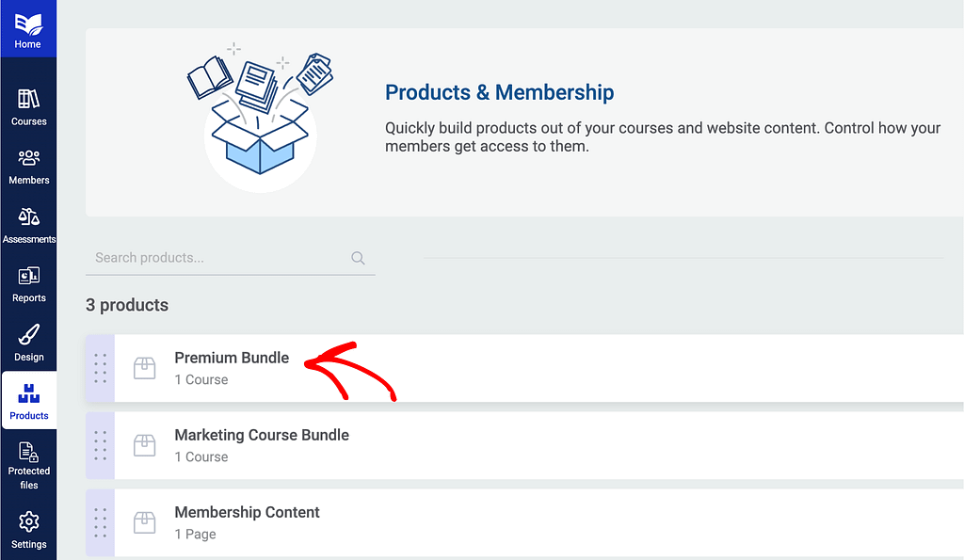Click the search magnifier icon
964x560 pixels.
pyautogui.click(x=358, y=258)
